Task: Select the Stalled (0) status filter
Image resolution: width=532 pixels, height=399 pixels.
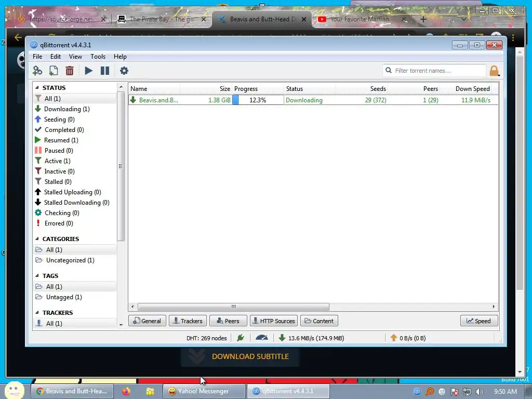Action: (x=58, y=182)
